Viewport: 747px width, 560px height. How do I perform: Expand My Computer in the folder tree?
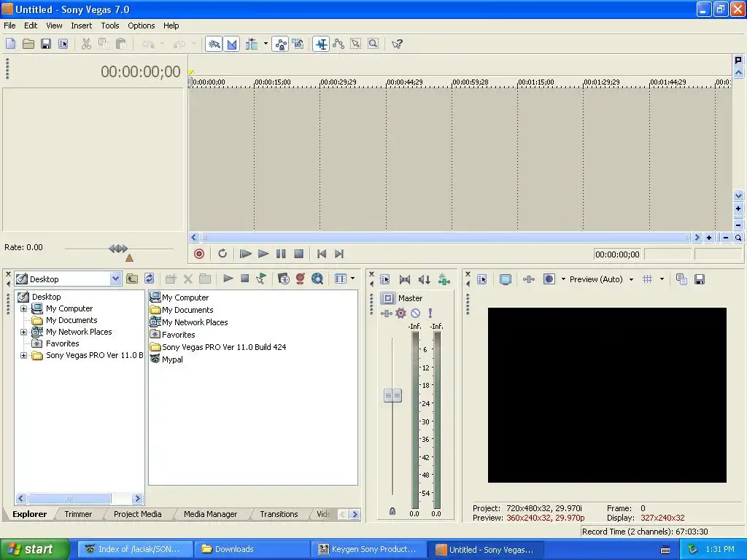(x=23, y=308)
